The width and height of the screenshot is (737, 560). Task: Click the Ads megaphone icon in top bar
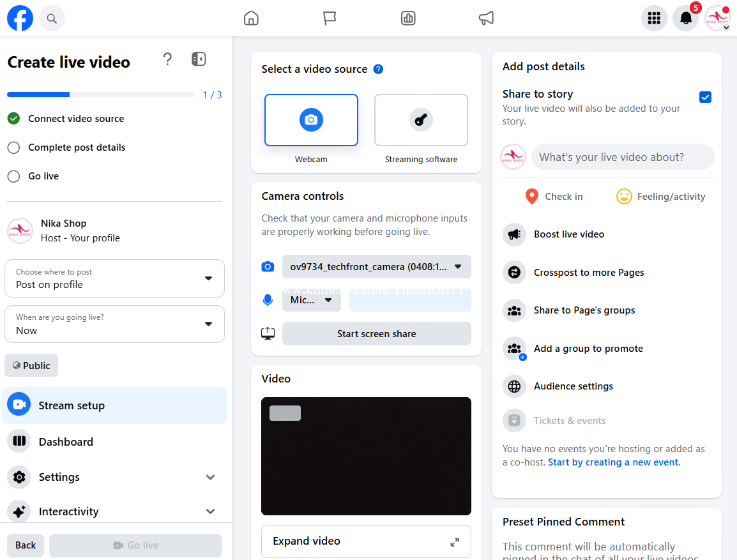click(x=486, y=18)
